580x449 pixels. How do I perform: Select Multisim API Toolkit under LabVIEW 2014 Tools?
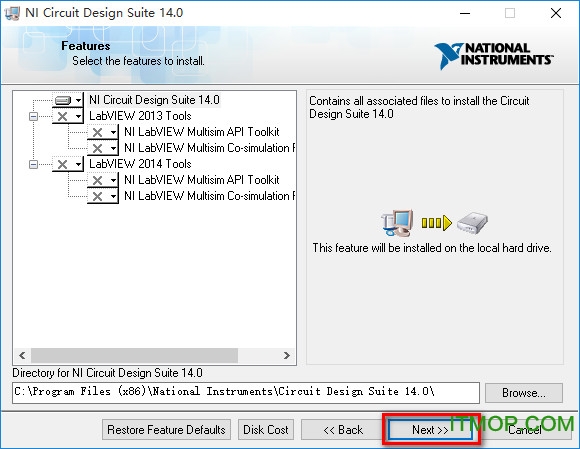(x=202, y=180)
